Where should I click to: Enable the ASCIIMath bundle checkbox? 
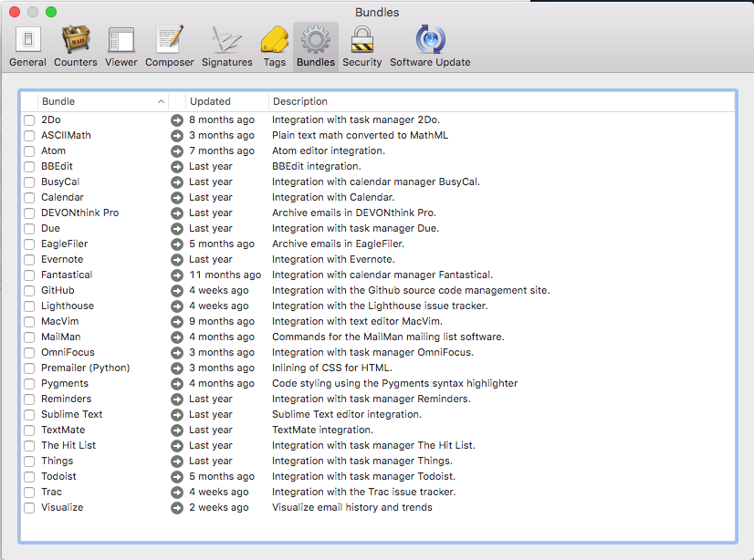[29, 135]
